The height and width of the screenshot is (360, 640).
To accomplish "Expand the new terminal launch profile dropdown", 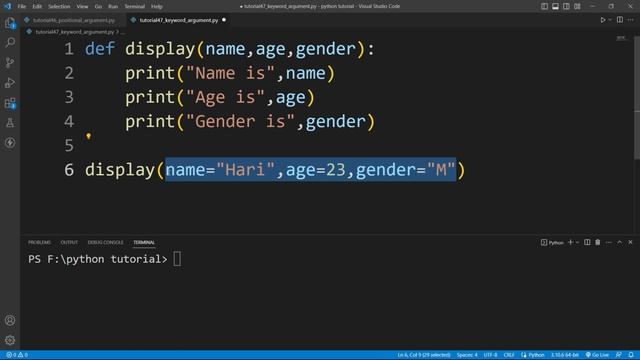I will click(577, 242).
